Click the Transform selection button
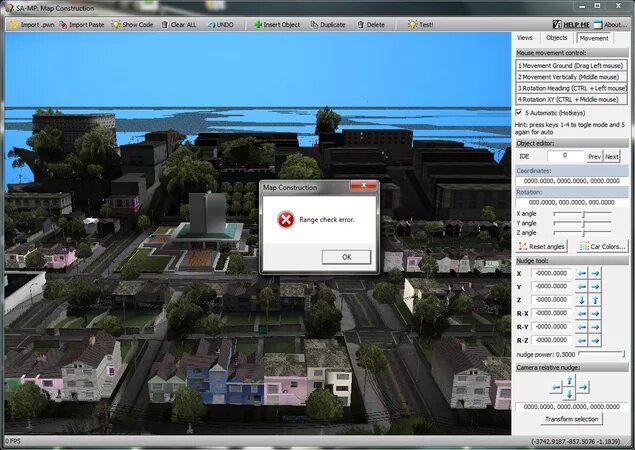Viewport: 635px width, 450px height. pyautogui.click(x=571, y=419)
